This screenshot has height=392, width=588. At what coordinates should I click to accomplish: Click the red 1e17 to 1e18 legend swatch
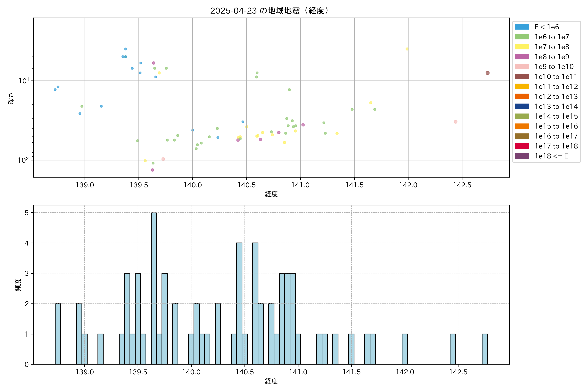point(522,146)
